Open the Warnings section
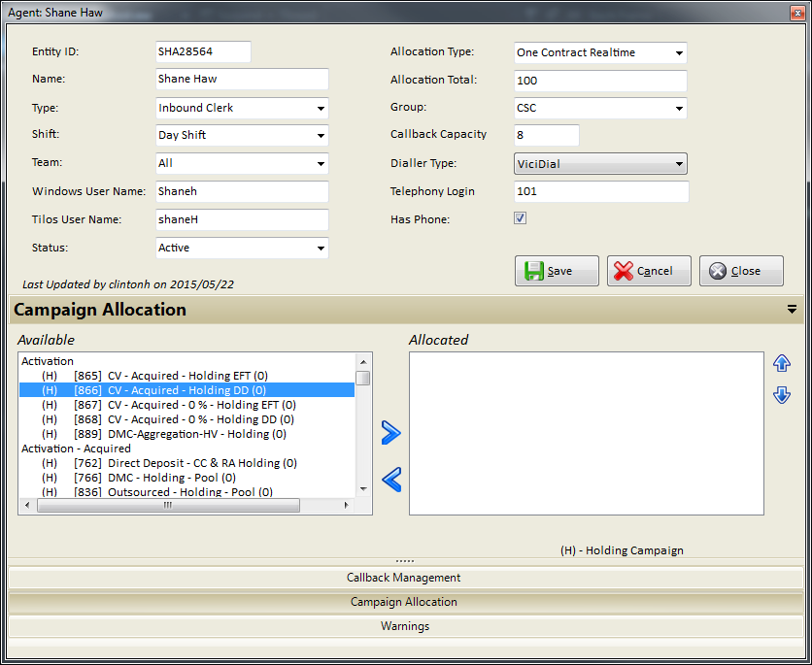Screen dimensions: 812x665 coord(405,626)
